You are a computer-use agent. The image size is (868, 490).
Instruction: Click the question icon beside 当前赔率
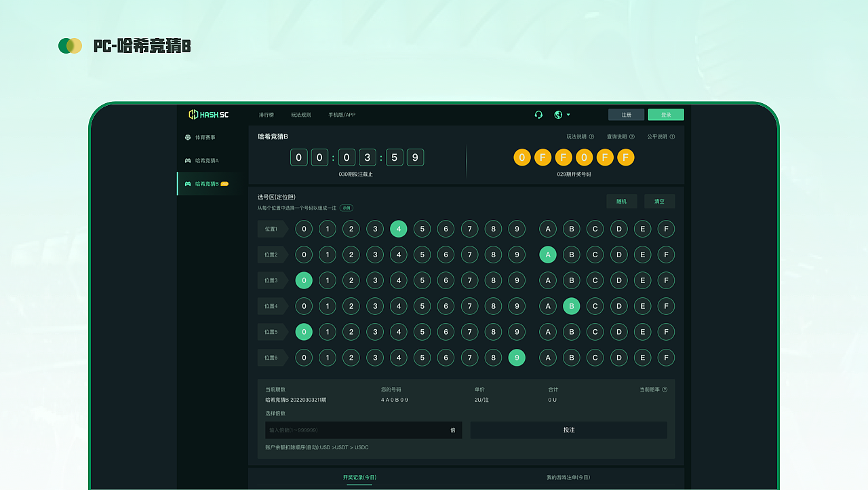(665, 390)
